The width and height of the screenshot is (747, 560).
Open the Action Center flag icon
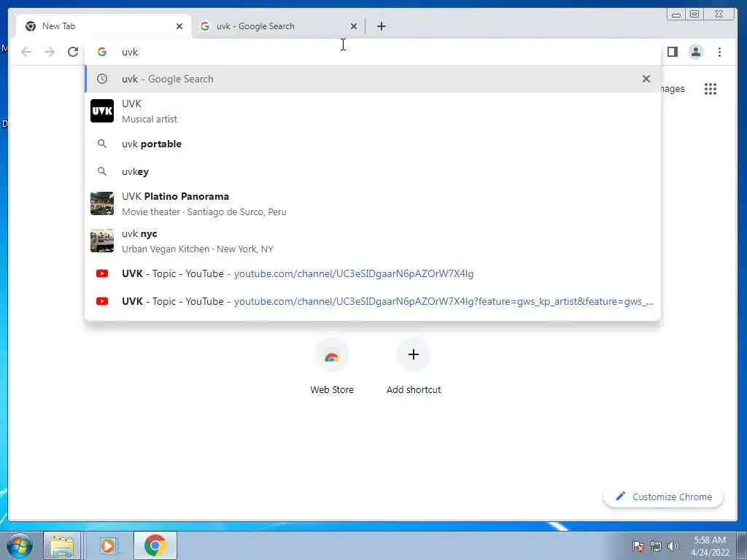pyautogui.click(x=638, y=546)
